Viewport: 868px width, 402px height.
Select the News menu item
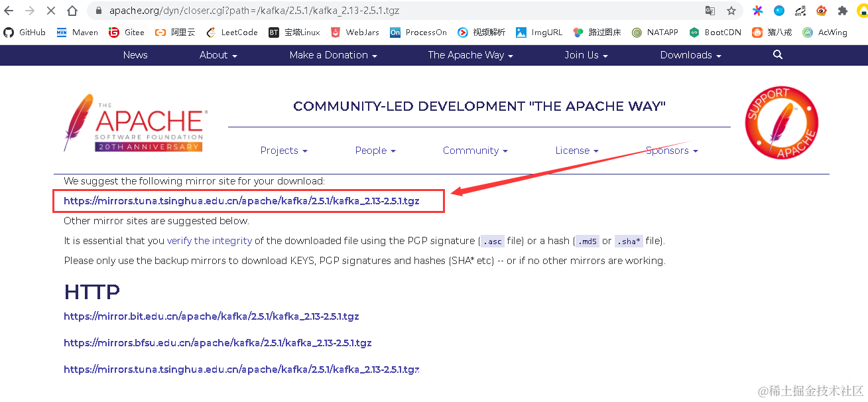click(x=135, y=55)
